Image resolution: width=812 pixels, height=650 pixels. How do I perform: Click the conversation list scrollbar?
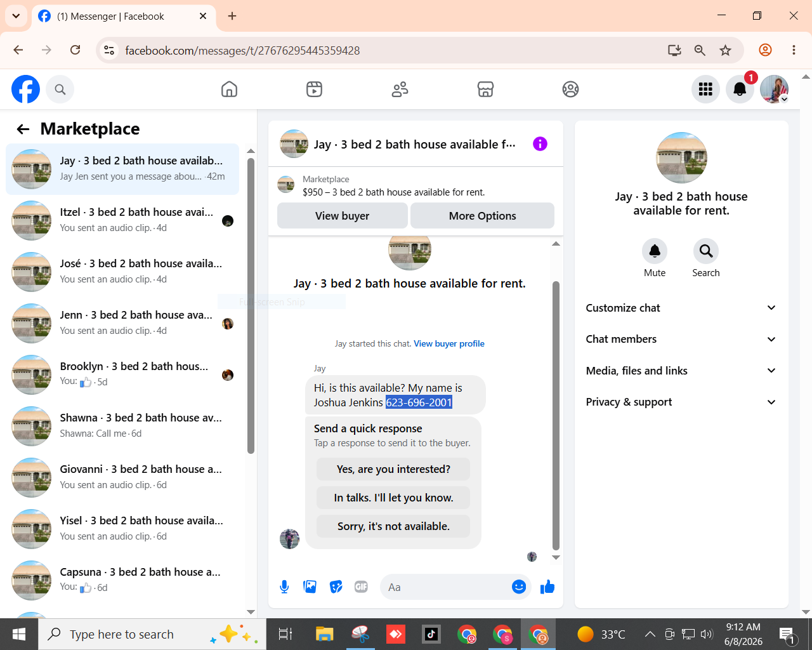pyautogui.click(x=251, y=306)
